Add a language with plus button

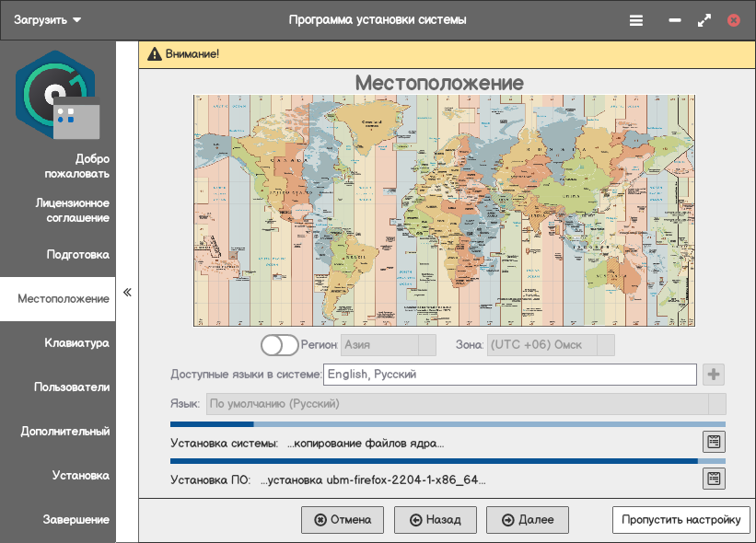point(713,375)
